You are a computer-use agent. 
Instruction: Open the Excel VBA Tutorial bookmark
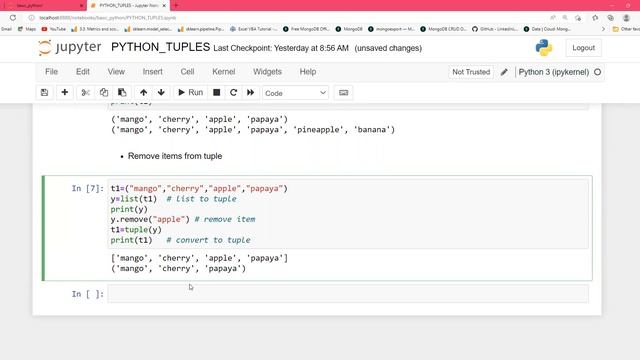pyautogui.click(x=253, y=29)
